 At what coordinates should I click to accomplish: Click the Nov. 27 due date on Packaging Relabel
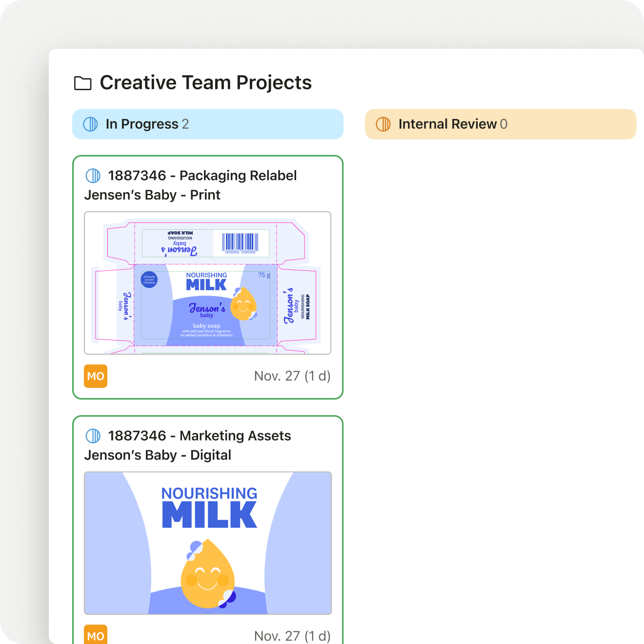(x=292, y=376)
